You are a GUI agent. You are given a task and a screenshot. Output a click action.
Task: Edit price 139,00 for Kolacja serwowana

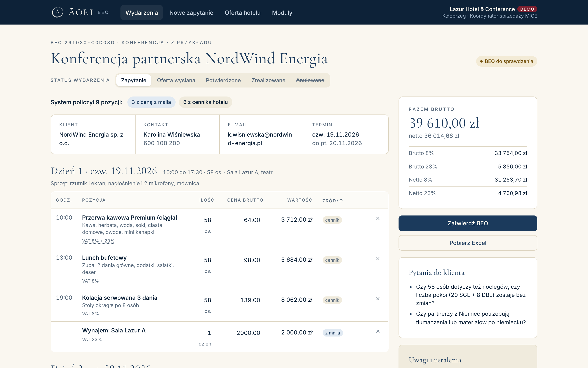tap(250, 300)
